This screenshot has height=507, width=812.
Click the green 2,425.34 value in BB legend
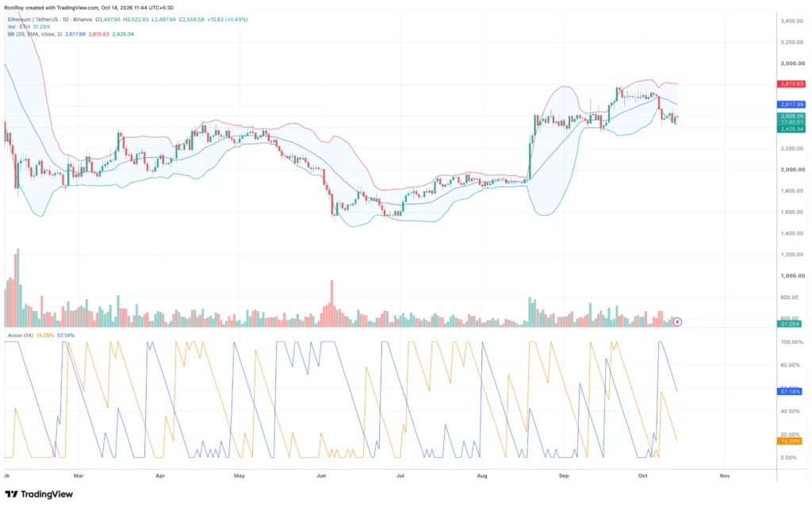[x=123, y=34]
